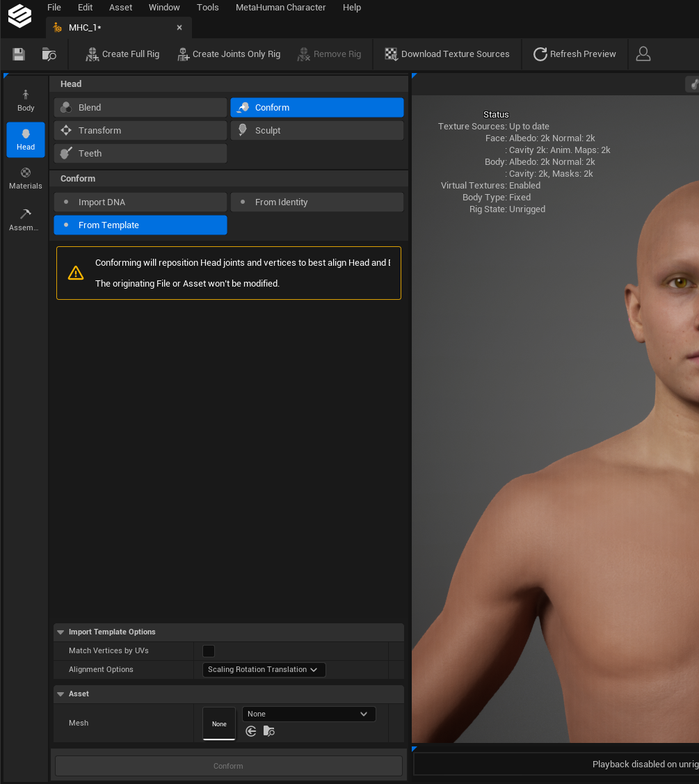Screen dimensions: 699x784
Task: Collapse the Import Template Options section
Action: point(61,632)
